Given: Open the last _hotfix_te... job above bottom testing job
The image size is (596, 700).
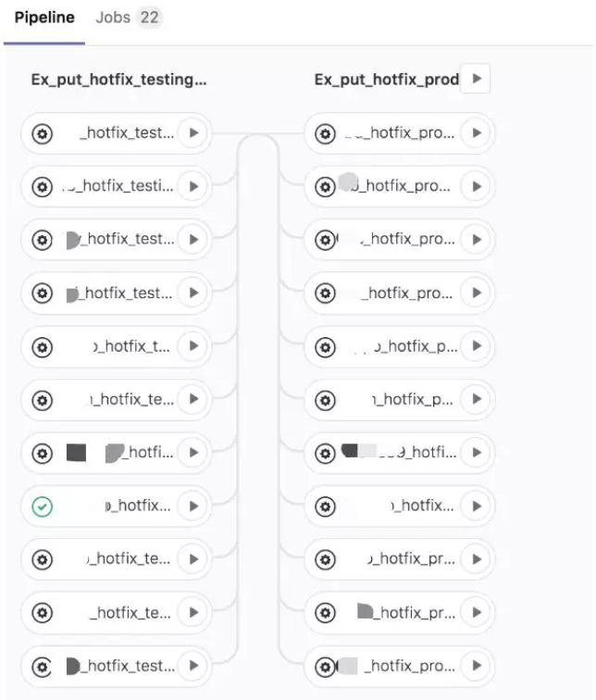Looking at the screenshot, I should point(130,613).
